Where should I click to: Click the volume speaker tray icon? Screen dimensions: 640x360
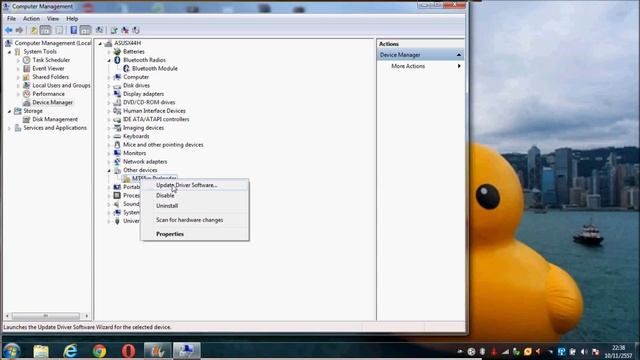(x=584, y=351)
